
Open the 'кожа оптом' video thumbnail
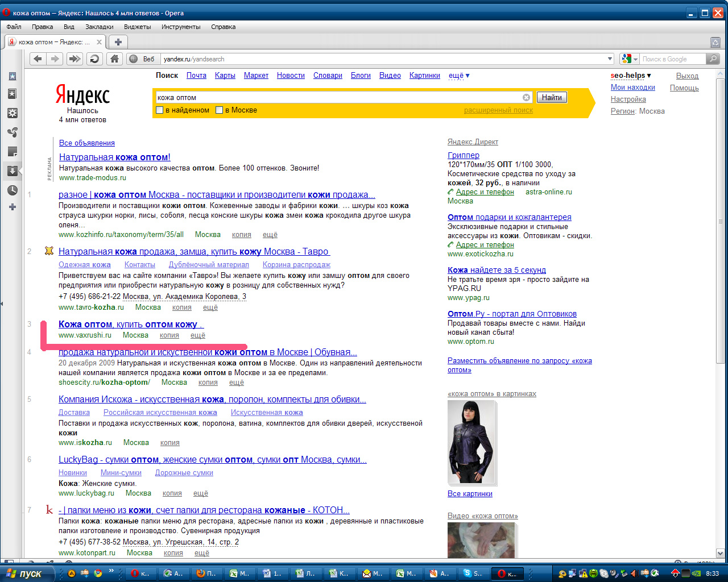tap(481, 540)
